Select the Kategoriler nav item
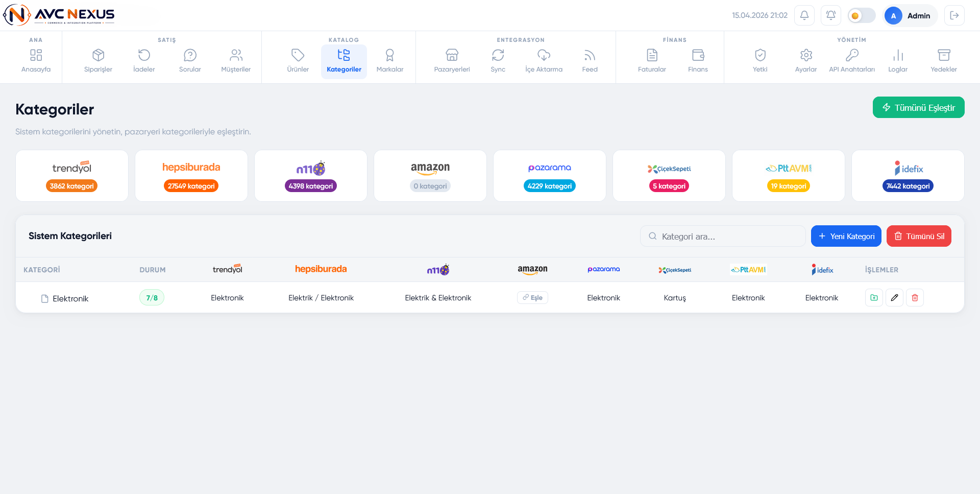The width and height of the screenshot is (980, 494). [344, 61]
